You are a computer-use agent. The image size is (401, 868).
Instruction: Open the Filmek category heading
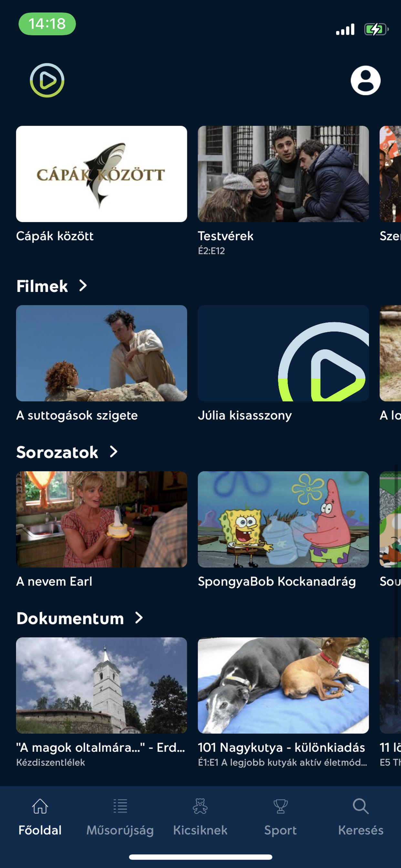42,286
